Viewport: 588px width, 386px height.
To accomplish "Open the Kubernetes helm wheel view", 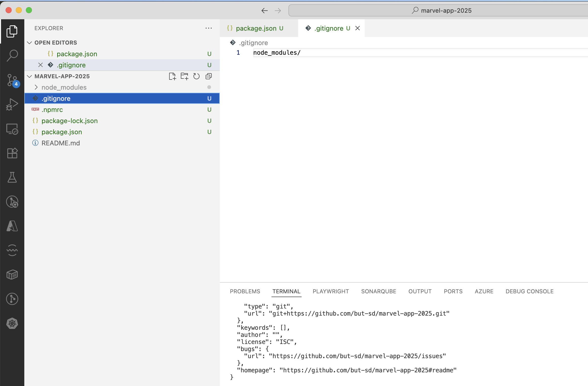I will 12,323.
